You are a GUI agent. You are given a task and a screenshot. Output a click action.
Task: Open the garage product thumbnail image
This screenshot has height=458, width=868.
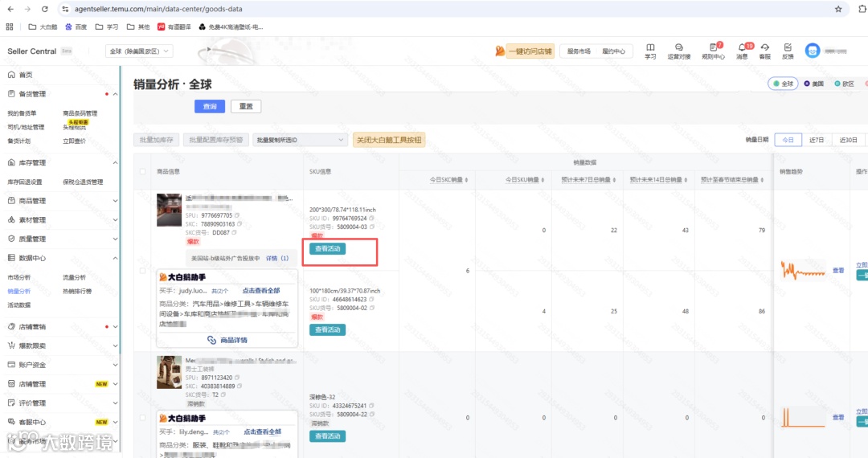(x=169, y=210)
